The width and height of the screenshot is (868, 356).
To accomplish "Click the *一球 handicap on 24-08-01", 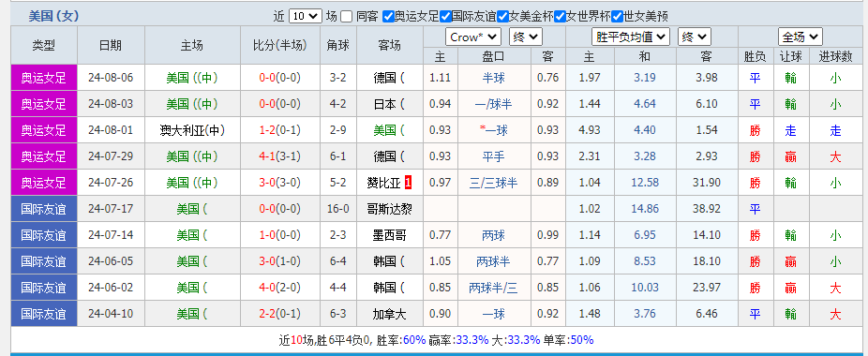I will click(x=493, y=130).
